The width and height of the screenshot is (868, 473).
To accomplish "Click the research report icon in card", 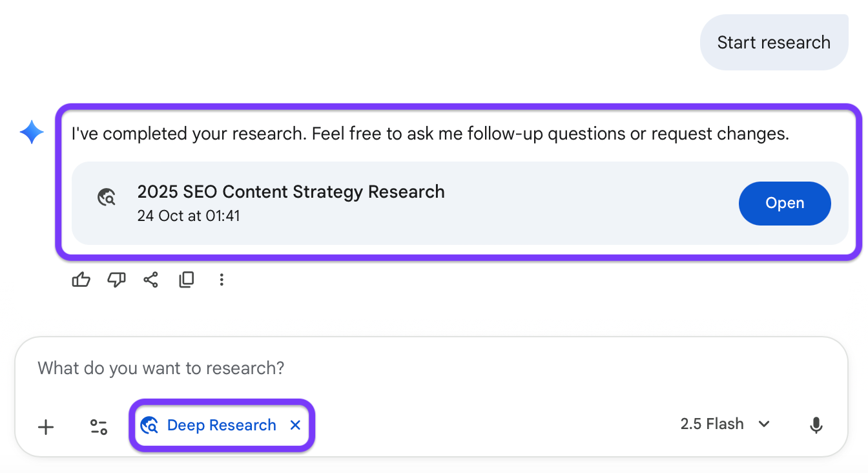I will coord(107,197).
